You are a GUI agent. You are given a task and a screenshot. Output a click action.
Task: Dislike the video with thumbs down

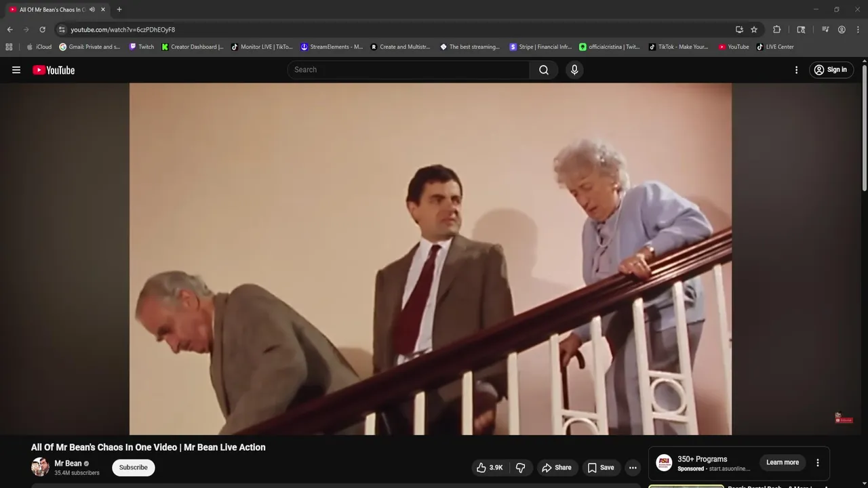(521, 468)
